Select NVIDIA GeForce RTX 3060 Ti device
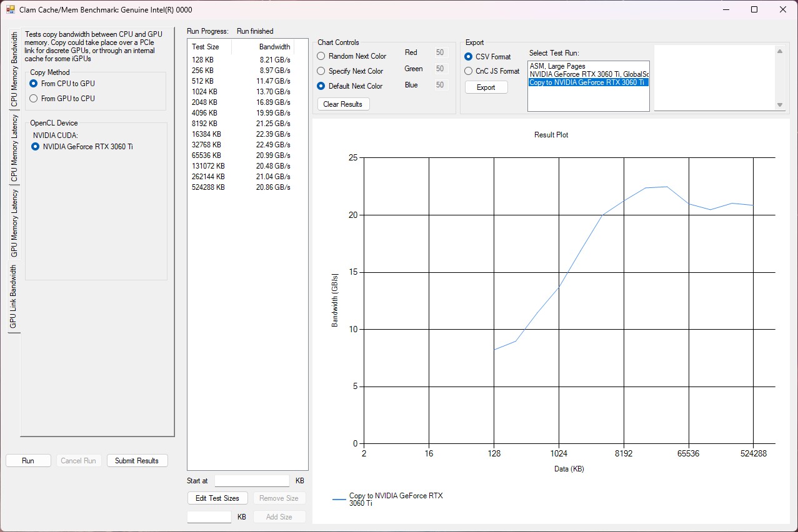This screenshot has width=798, height=532. pyautogui.click(x=82, y=147)
